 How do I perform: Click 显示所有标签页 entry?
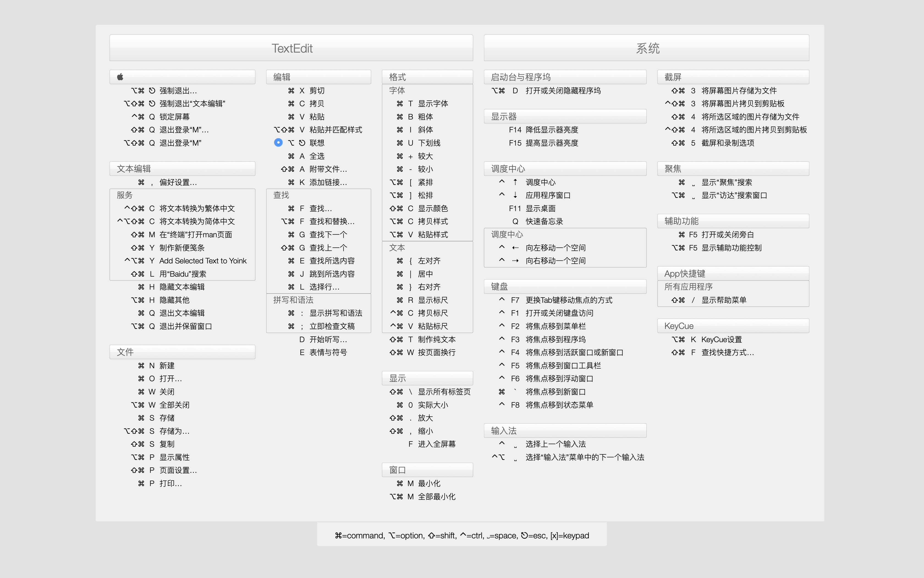[430, 392]
